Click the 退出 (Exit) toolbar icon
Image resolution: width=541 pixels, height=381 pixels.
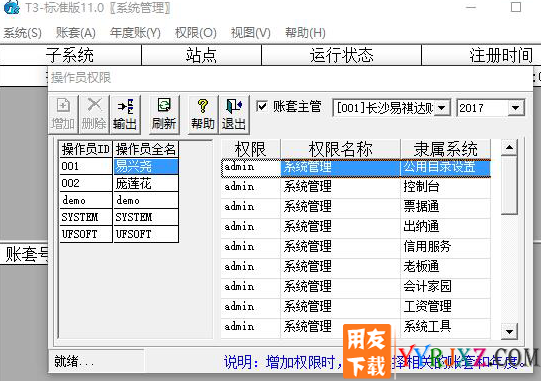coord(234,115)
